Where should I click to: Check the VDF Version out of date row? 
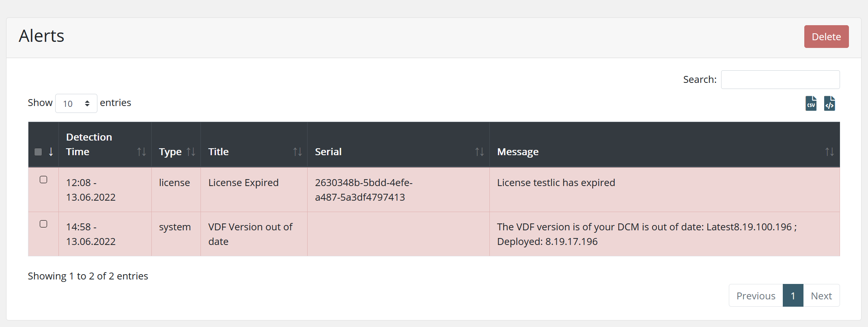click(43, 224)
